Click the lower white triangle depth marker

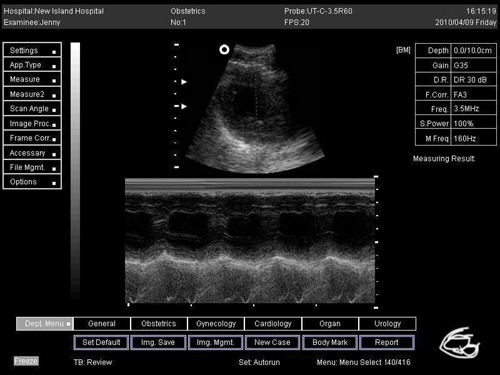(184, 106)
